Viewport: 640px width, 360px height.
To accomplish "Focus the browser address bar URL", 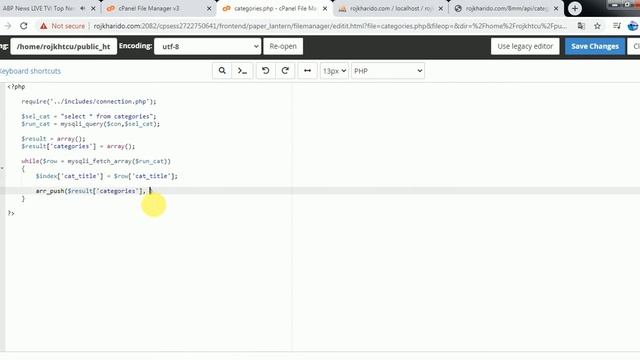I will 330,26.
